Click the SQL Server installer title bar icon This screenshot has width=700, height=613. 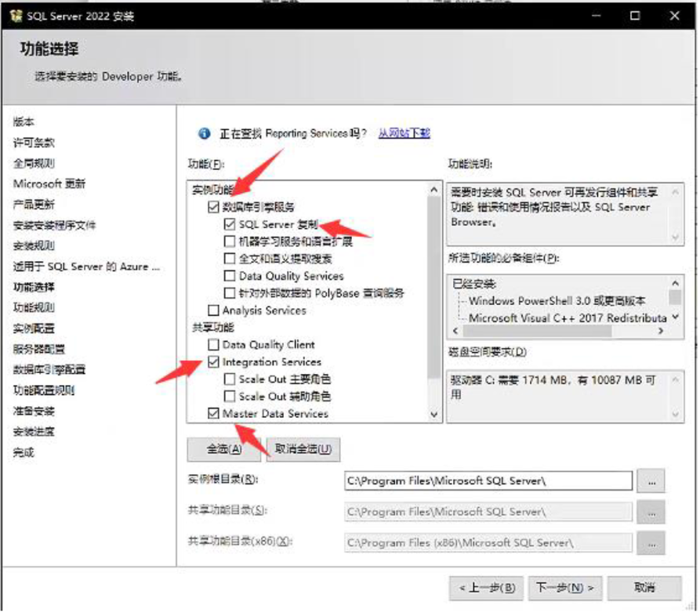click(x=15, y=16)
